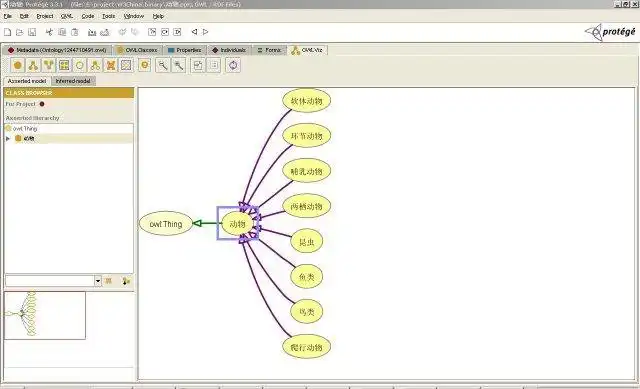Viewport: 640px width, 389px height.
Task: Click the Paste clipboard icon
Action: [x=75, y=32]
